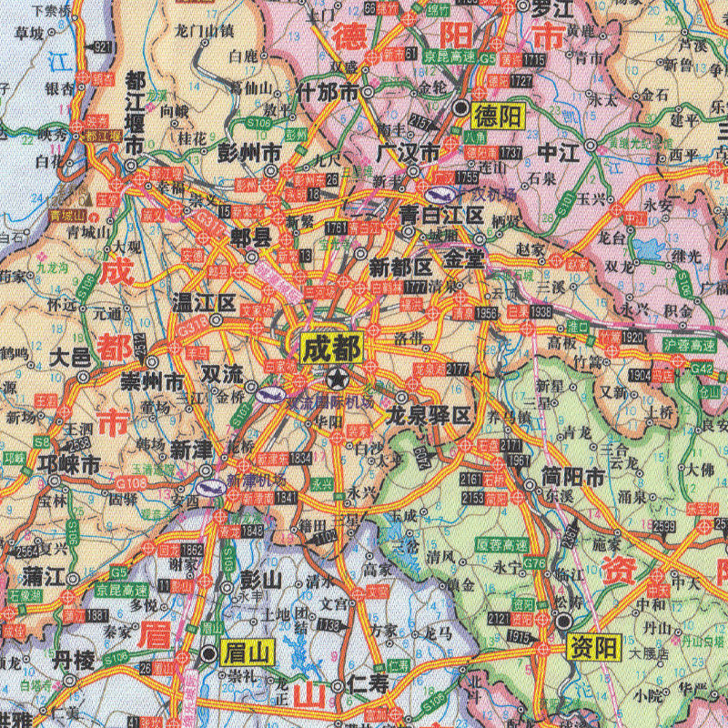Click the 新津 county label
This screenshot has height=728, width=728.
coord(191,450)
